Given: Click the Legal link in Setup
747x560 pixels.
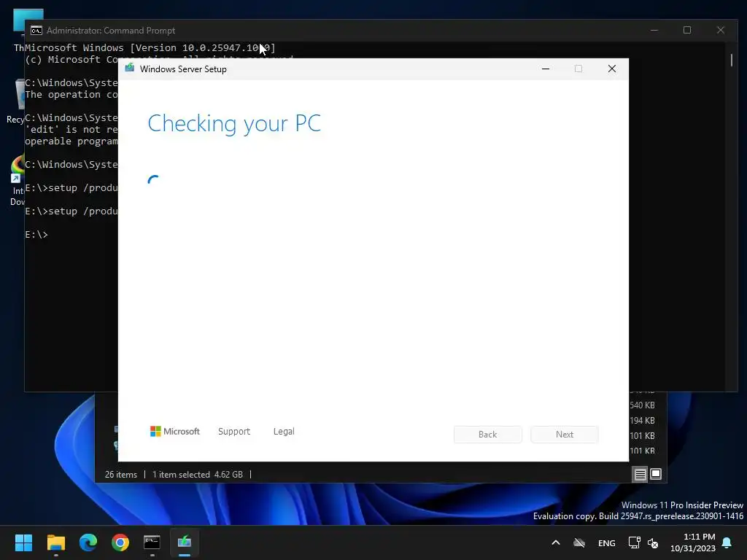Looking at the screenshot, I should pos(284,432).
